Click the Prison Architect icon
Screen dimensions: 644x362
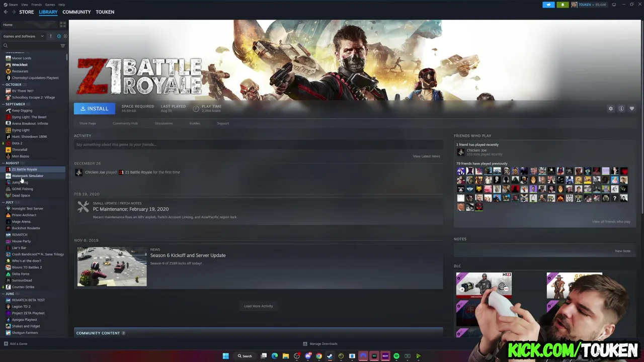tap(8, 215)
